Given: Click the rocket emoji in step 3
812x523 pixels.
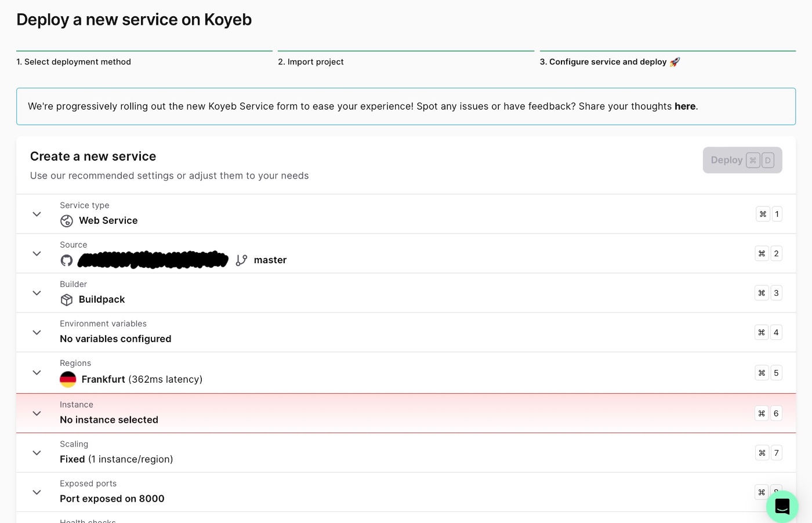Looking at the screenshot, I should point(675,62).
